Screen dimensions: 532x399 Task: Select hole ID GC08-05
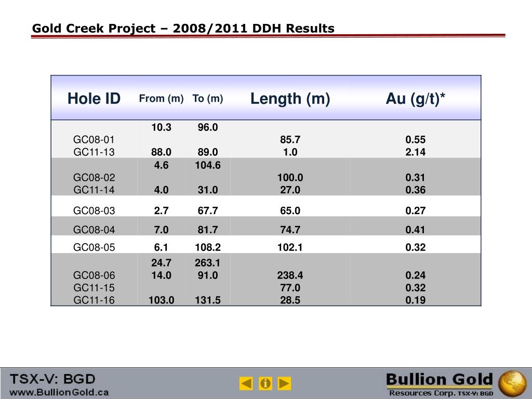pos(94,247)
